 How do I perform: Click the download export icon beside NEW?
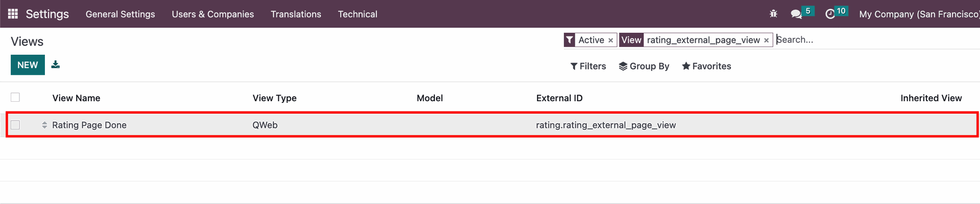pyautogui.click(x=56, y=64)
